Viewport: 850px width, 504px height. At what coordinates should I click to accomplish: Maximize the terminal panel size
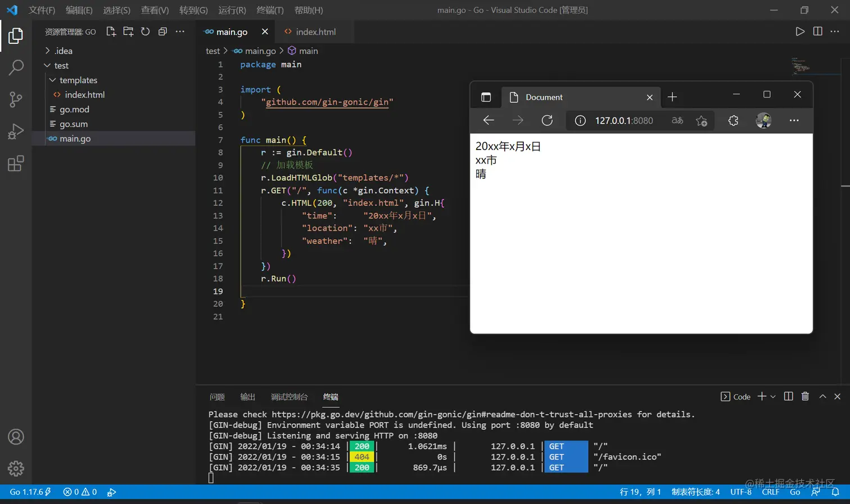(822, 397)
